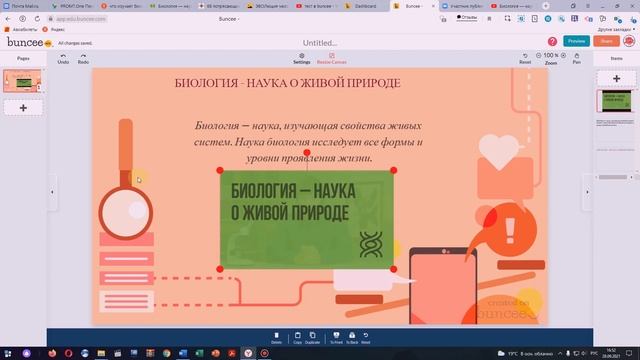
Task: Select the green biology image on canvas
Action: [307, 220]
